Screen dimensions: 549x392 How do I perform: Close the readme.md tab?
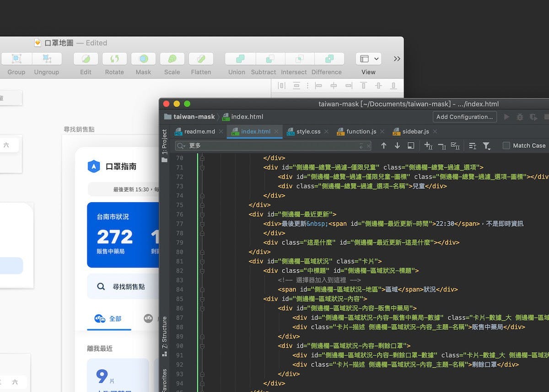tap(221, 132)
